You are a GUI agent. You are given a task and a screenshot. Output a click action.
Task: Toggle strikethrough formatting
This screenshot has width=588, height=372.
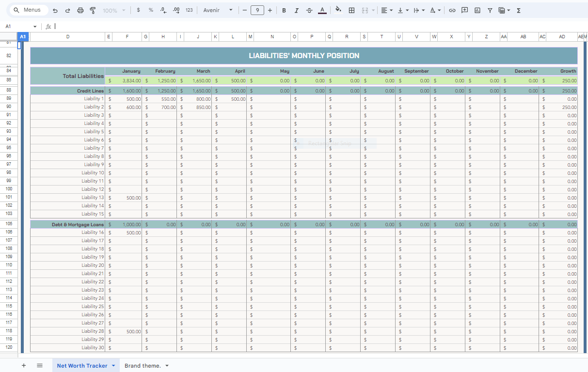click(x=309, y=10)
